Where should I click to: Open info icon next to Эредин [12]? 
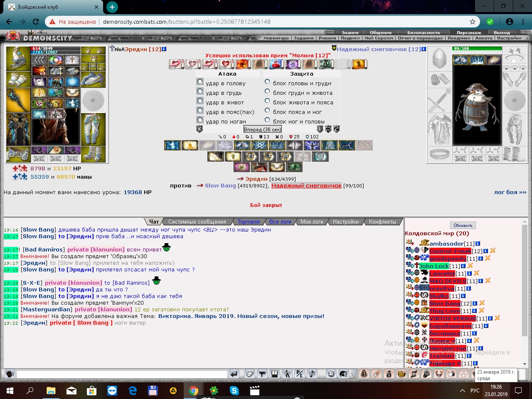pos(164,49)
